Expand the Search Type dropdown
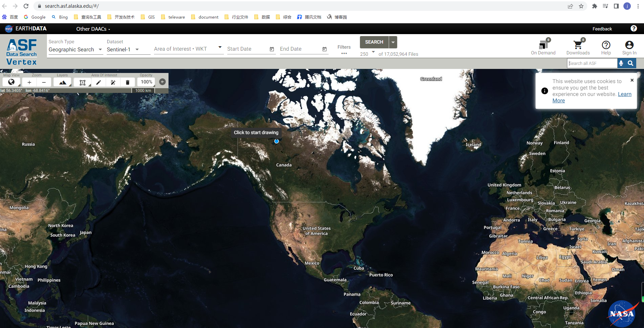 pyautogui.click(x=75, y=49)
